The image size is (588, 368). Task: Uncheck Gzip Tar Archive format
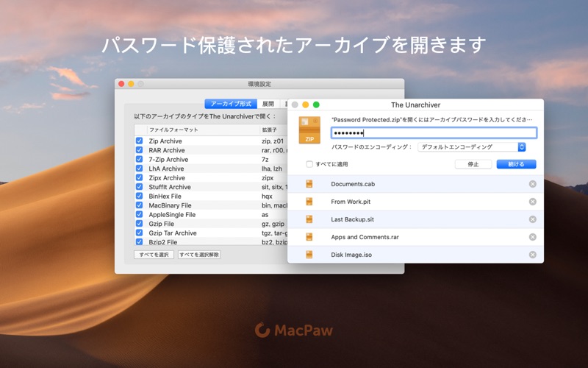tap(139, 233)
